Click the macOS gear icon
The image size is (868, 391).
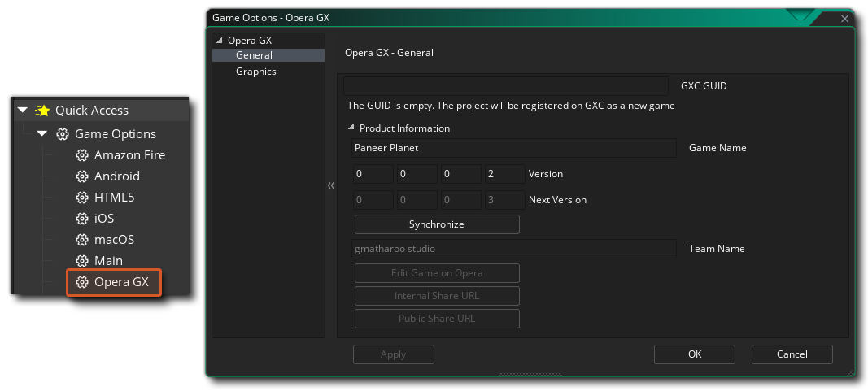click(82, 240)
